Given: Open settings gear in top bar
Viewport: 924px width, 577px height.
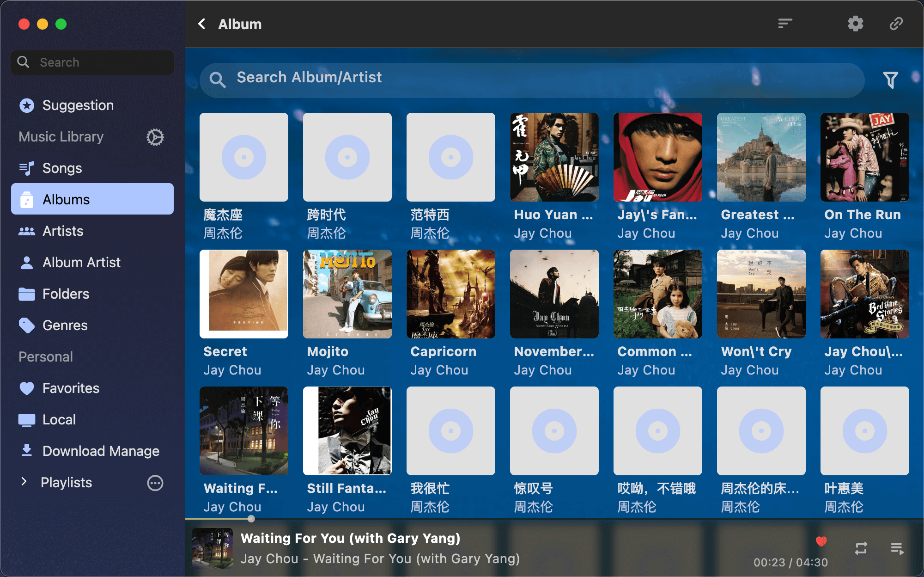Looking at the screenshot, I should (x=856, y=24).
